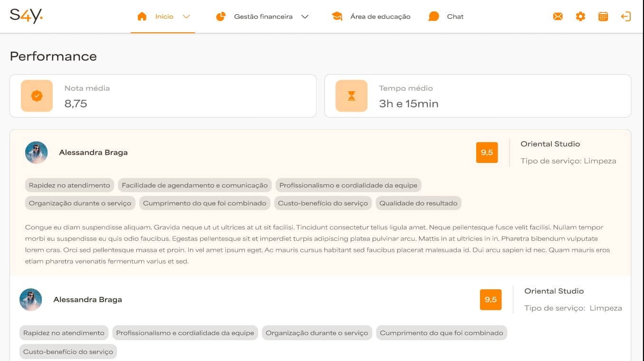Open the calendar icon
644x361 pixels.
[603, 17]
